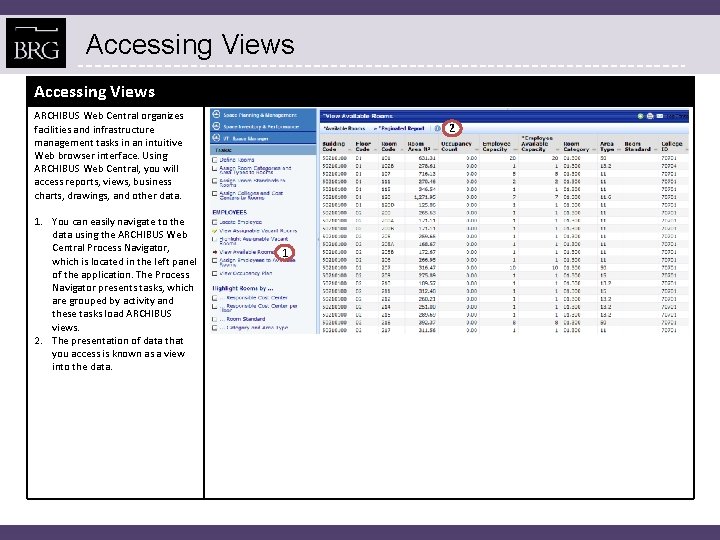Check Assign Colleges and Cost Centers to Rooms box
This screenshot has height=540, width=720.
coord(214,194)
